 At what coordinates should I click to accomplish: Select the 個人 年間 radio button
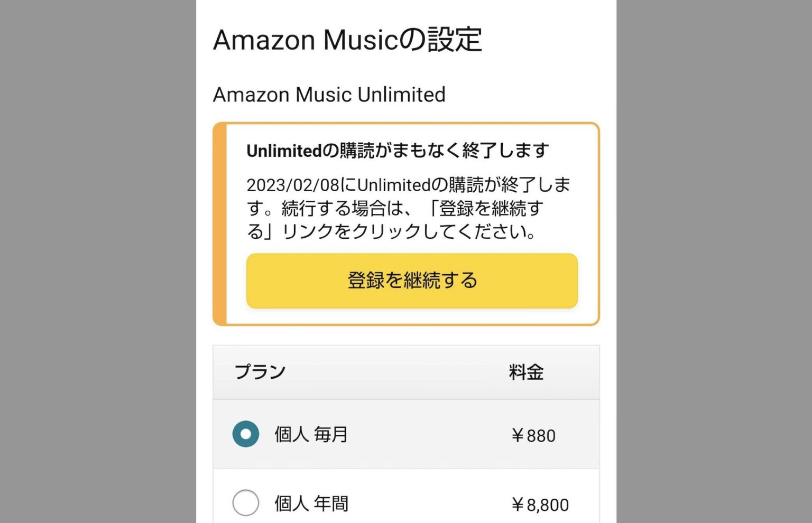click(x=246, y=502)
